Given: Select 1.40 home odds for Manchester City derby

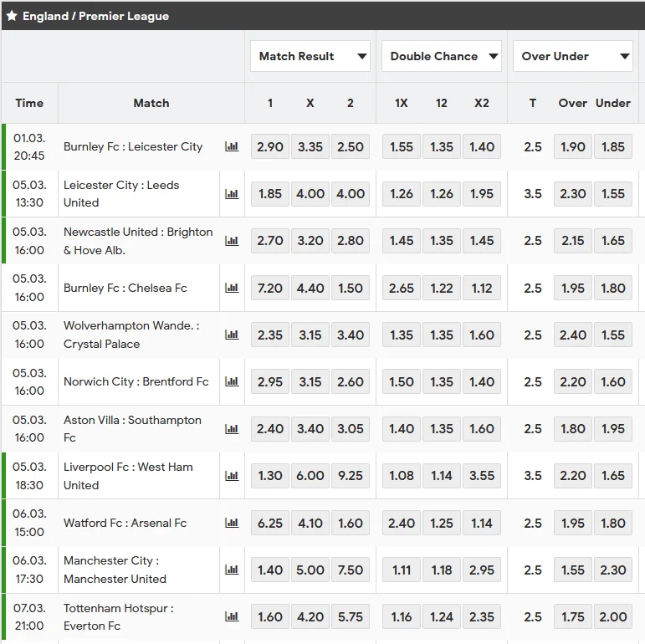Looking at the screenshot, I should coord(270,570).
